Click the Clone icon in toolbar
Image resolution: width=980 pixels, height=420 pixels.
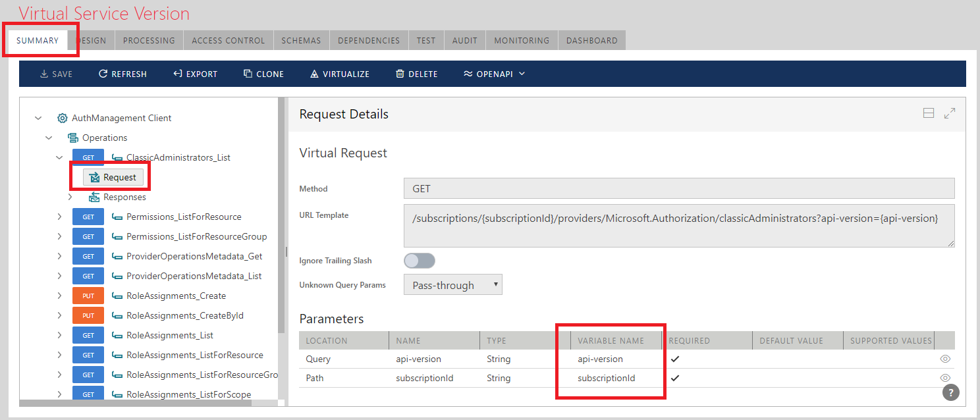[x=248, y=74]
